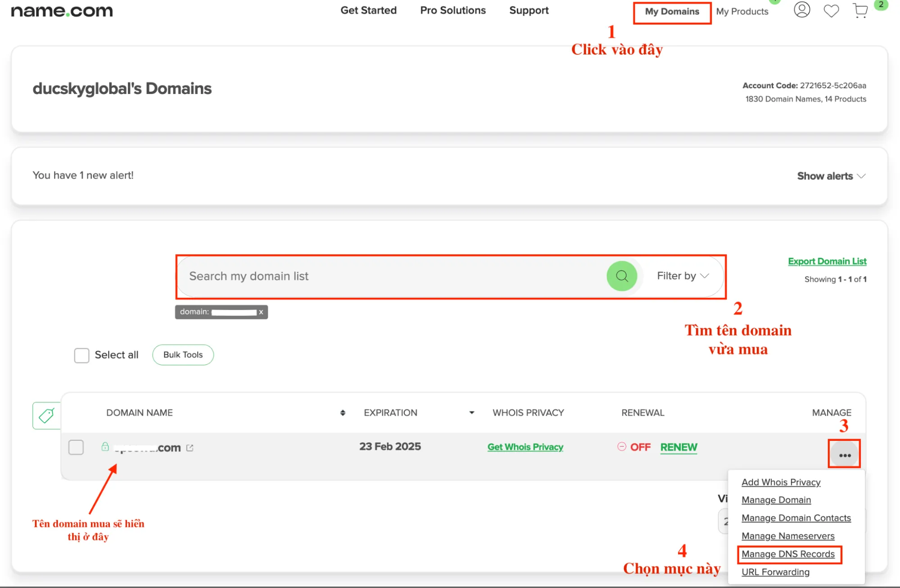Expand Show alerts chevron
The image size is (900, 588).
tap(861, 176)
